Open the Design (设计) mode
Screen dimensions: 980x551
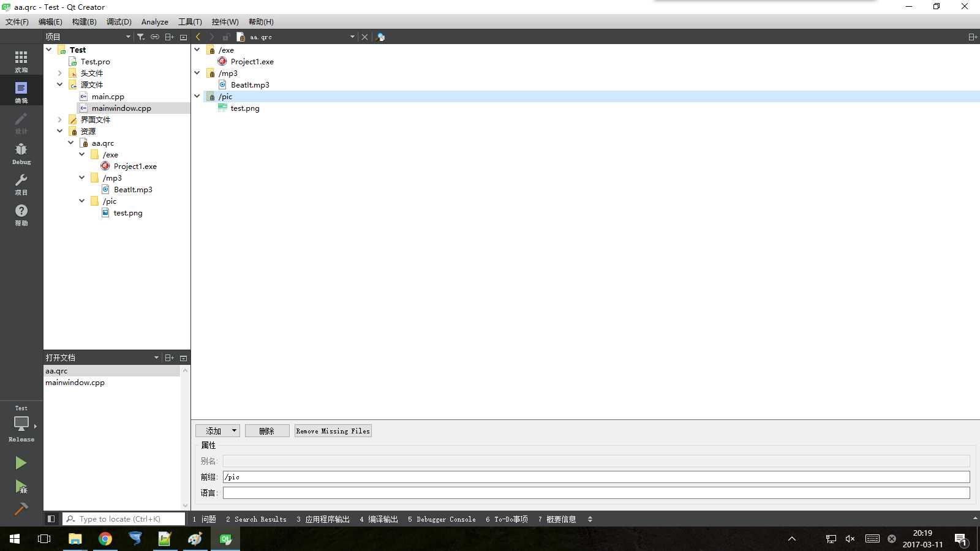pos(21,122)
